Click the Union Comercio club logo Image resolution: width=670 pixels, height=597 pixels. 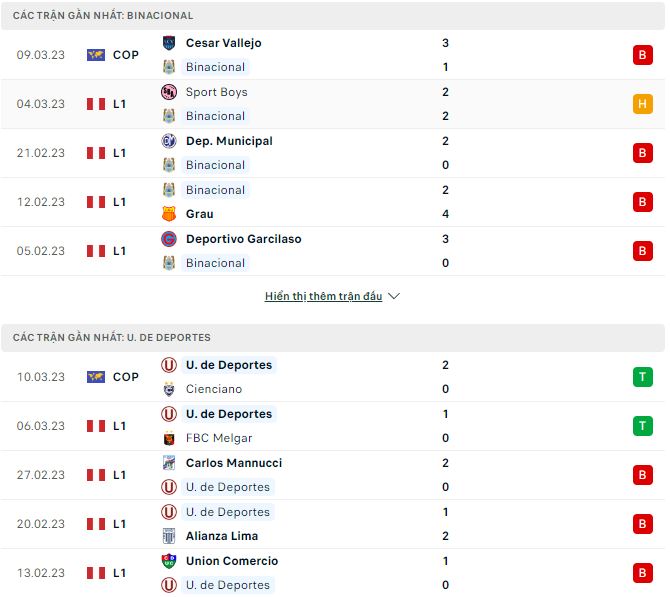tap(169, 561)
